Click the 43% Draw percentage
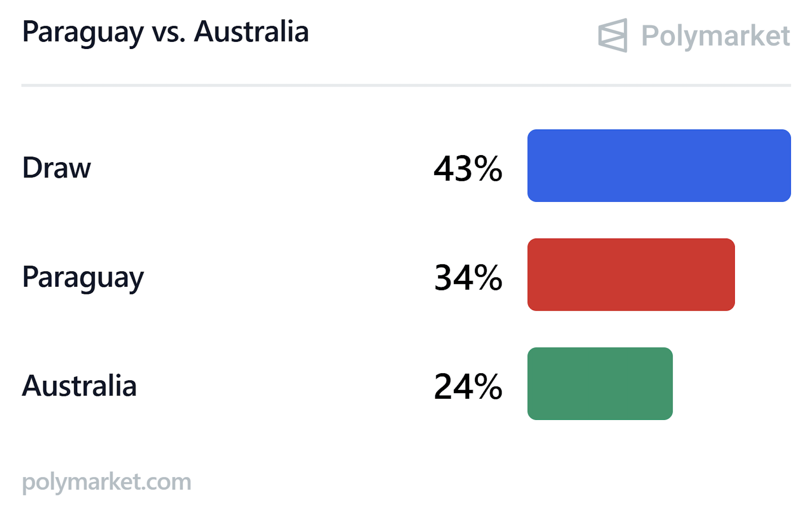The width and height of the screenshot is (812, 517). coord(468,169)
